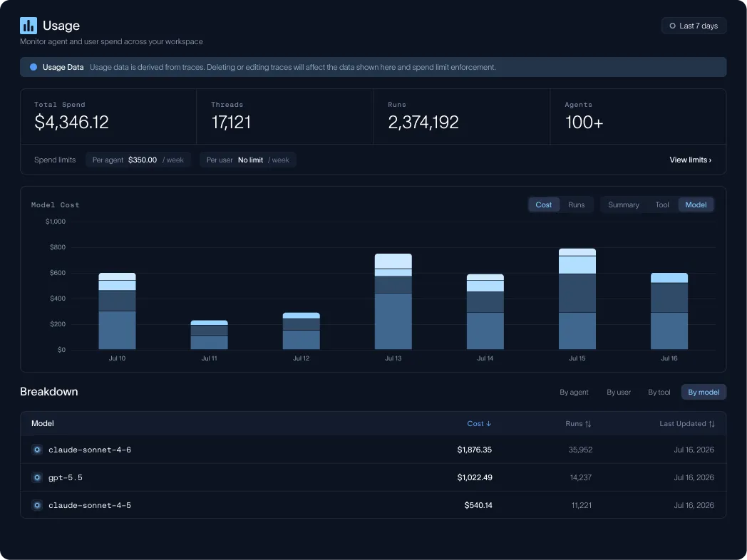Click the Runs column sort arrows
The image size is (747, 560).
[588, 424]
